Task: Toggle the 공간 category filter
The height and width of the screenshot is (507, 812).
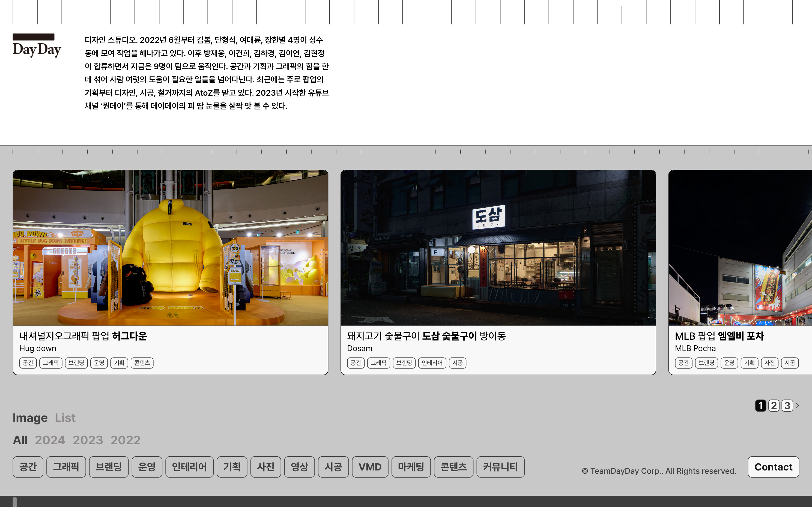Action: coord(28,467)
